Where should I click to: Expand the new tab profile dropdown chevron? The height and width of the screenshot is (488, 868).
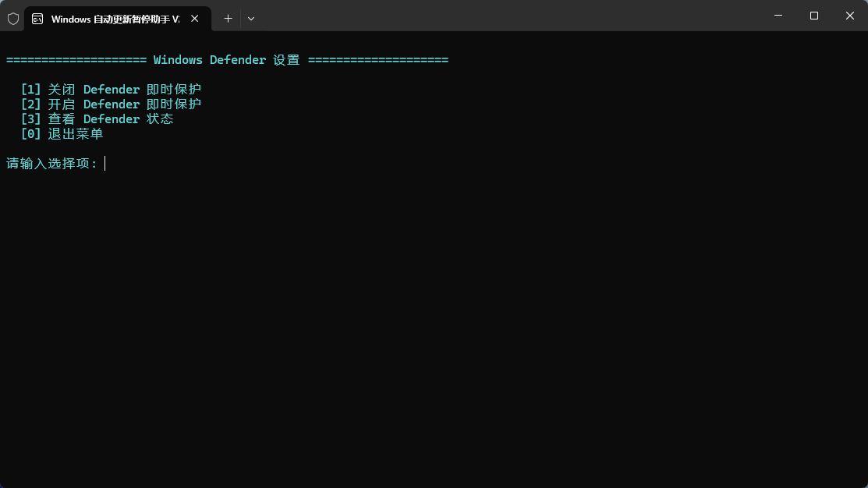pos(251,19)
